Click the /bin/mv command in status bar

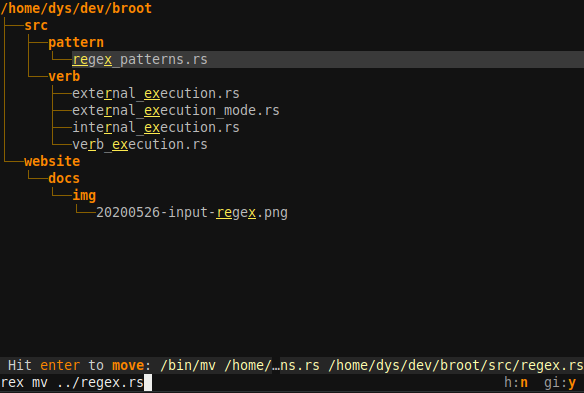pyautogui.click(x=188, y=365)
